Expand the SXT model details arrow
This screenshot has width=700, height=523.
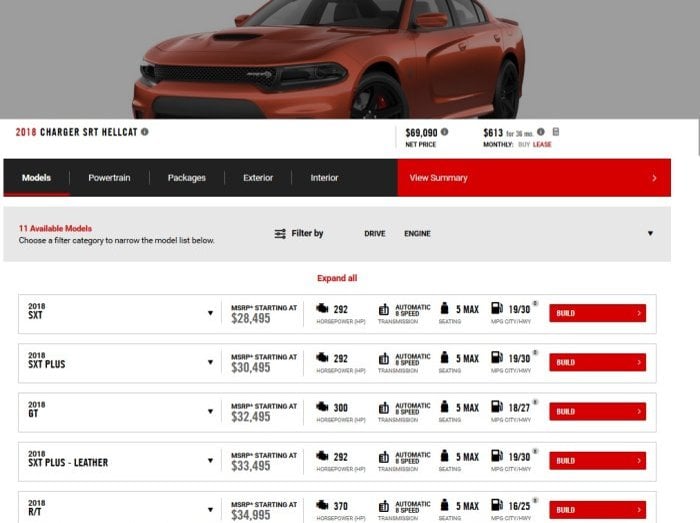pos(210,313)
